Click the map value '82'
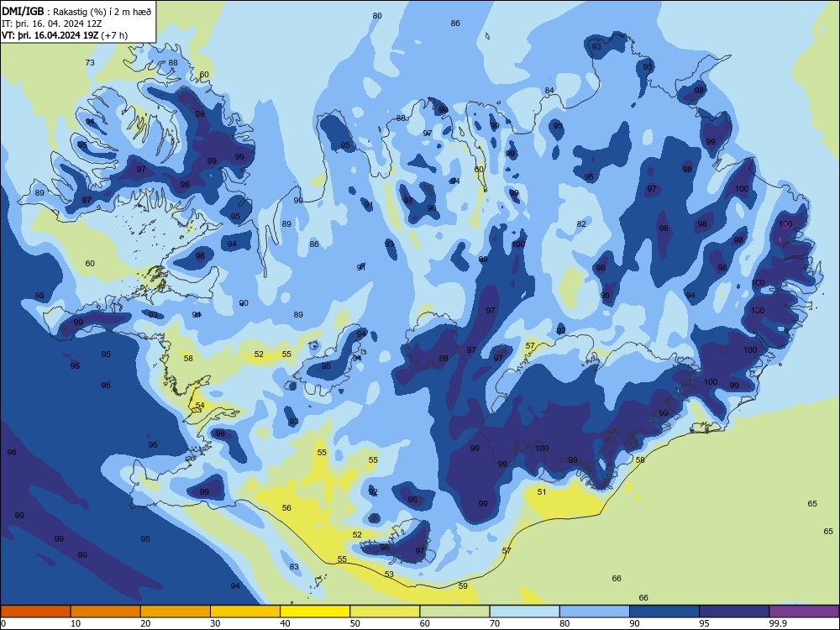840x630 pixels. click(x=581, y=224)
